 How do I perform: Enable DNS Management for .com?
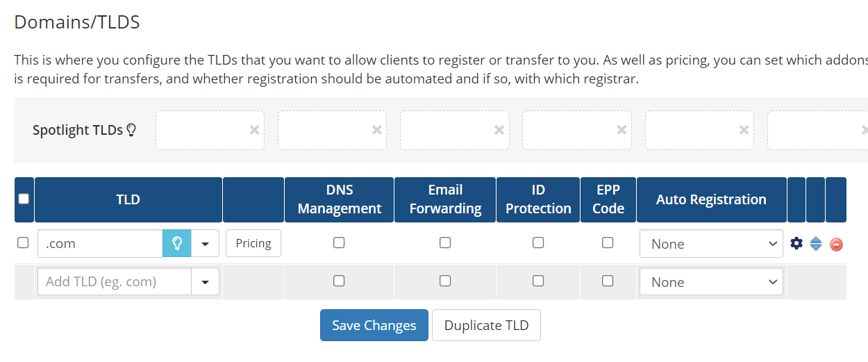point(339,242)
